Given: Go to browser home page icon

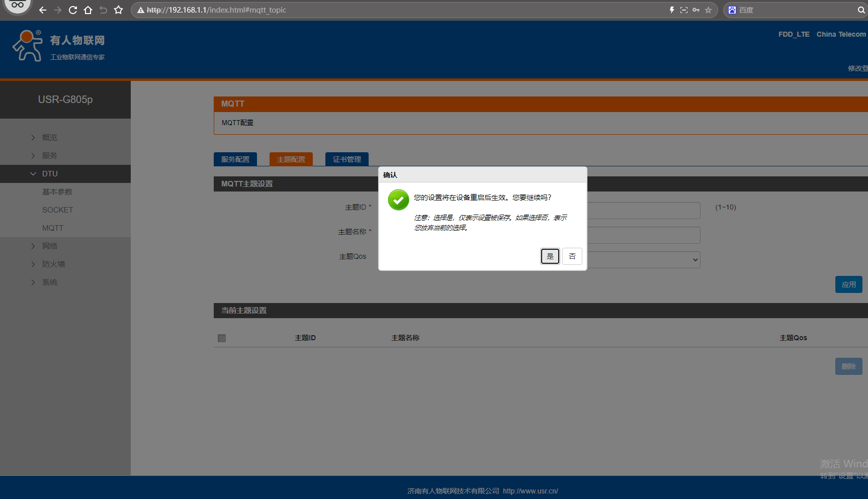Looking at the screenshot, I should click(88, 10).
